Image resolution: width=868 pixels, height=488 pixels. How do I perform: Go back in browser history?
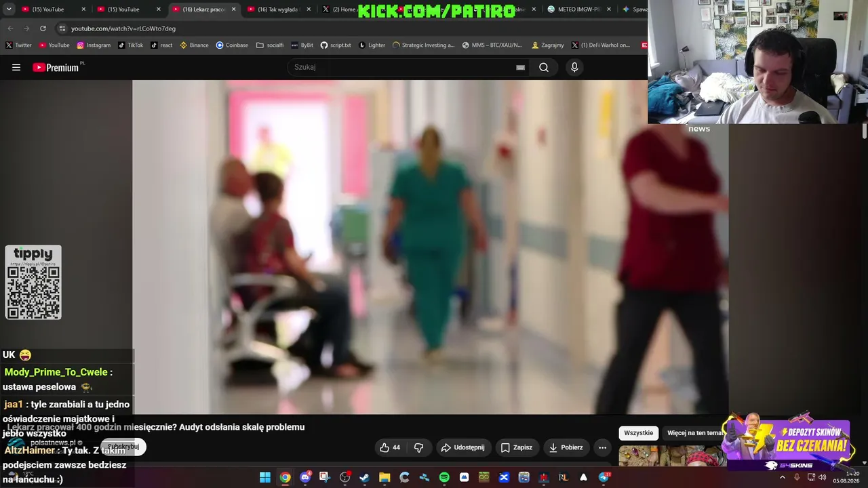pos(10,28)
